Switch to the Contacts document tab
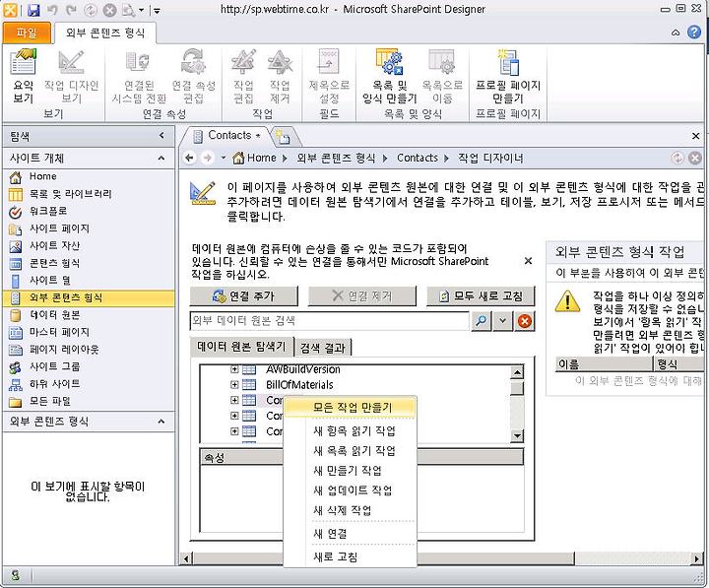 coord(227,135)
